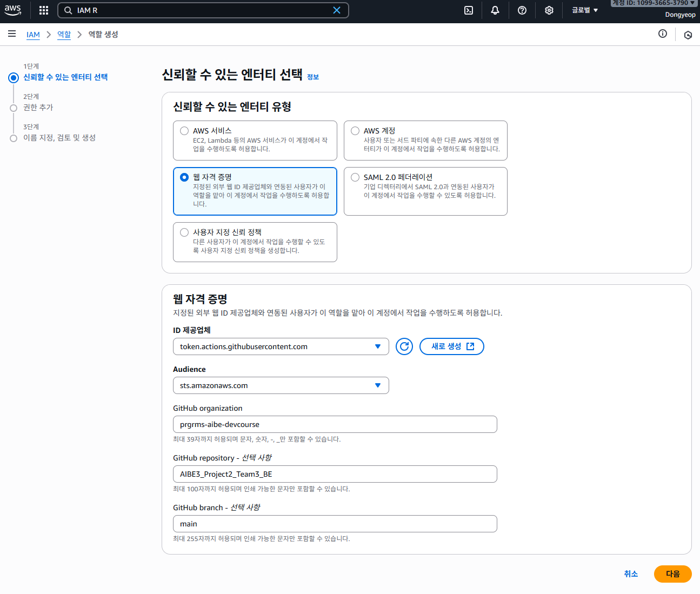Open 정보 link next to heading
The height and width of the screenshot is (594, 700).
pyautogui.click(x=313, y=77)
